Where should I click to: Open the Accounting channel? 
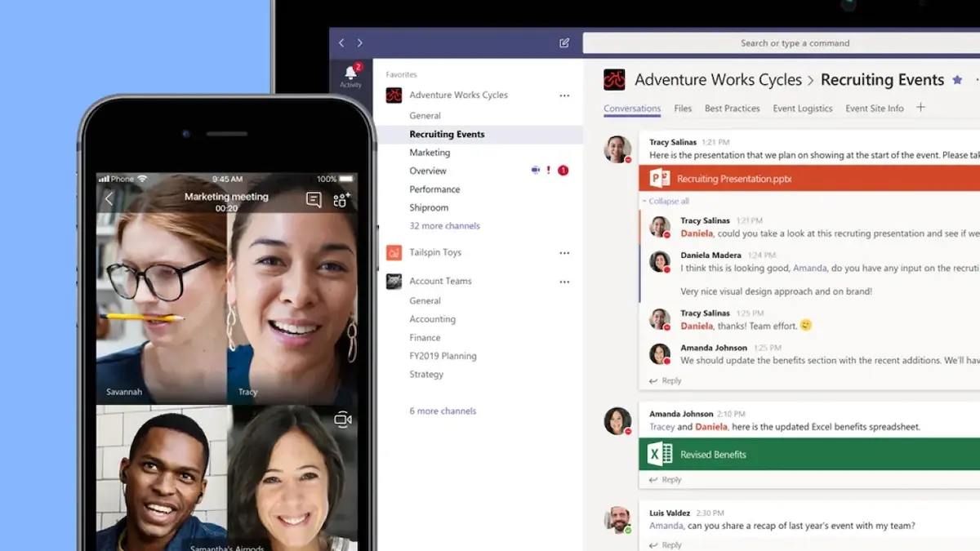click(x=432, y=319)
